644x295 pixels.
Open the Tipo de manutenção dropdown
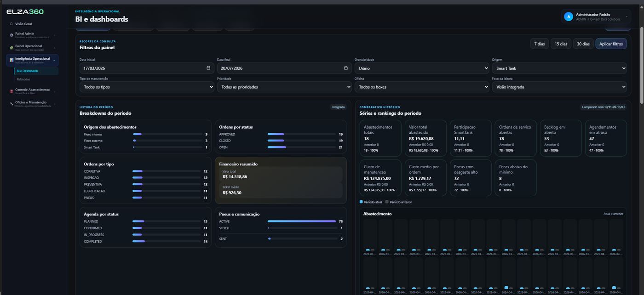pos(147,87)
